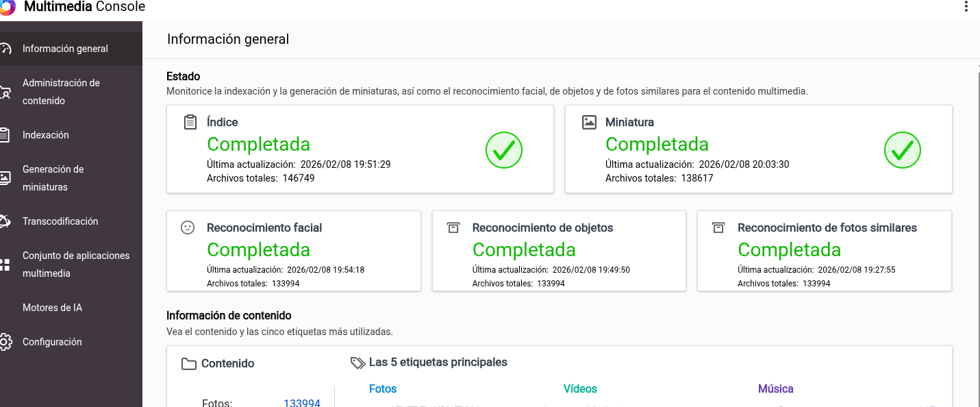
Task: Click the tag icon beside Las 5 etiquetas principales
Action: point(357,362)
